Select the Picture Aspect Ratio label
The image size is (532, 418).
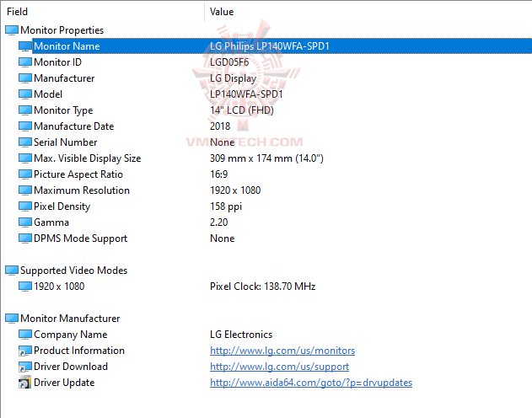coord(78,174)
